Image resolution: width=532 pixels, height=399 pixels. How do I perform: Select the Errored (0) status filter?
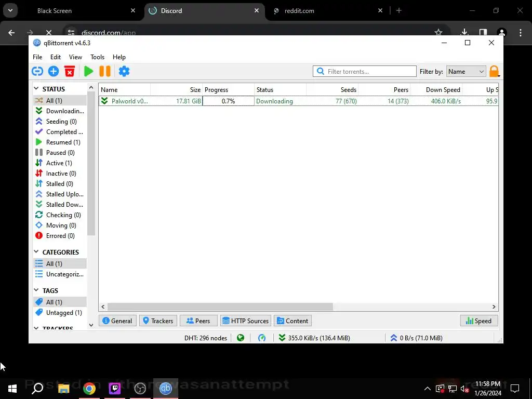60,236
